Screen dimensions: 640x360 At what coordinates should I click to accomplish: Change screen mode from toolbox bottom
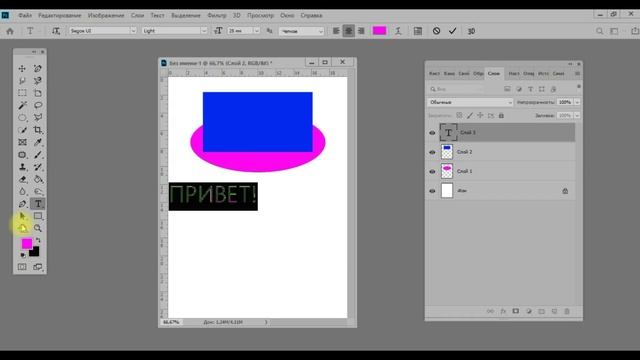(38, 267)
